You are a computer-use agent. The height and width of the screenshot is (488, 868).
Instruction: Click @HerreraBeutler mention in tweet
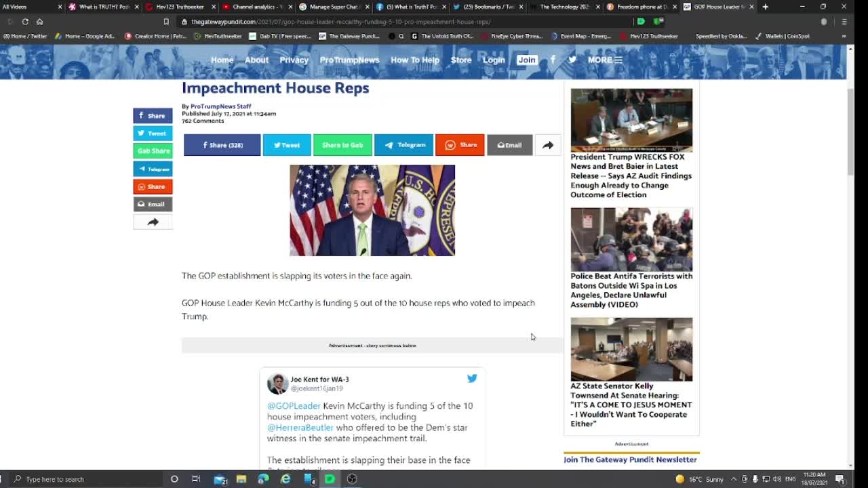[x=300, y=428]
